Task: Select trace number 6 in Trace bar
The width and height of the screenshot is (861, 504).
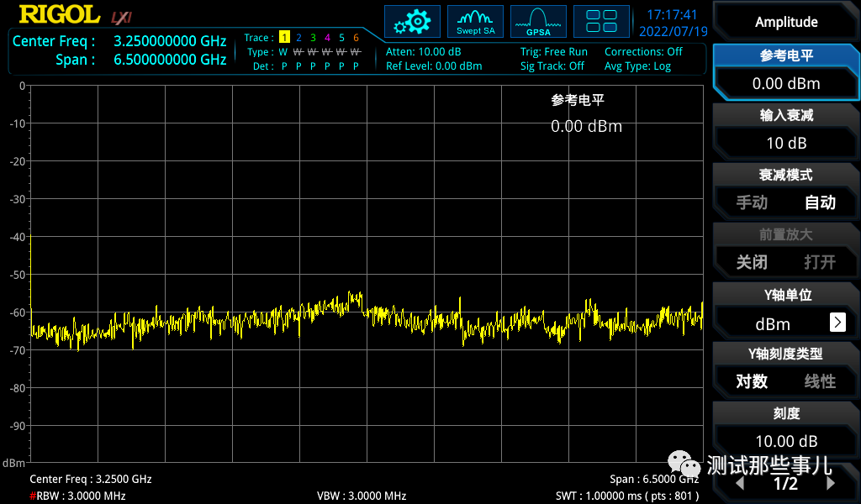Action: click(x=355, y=38)
